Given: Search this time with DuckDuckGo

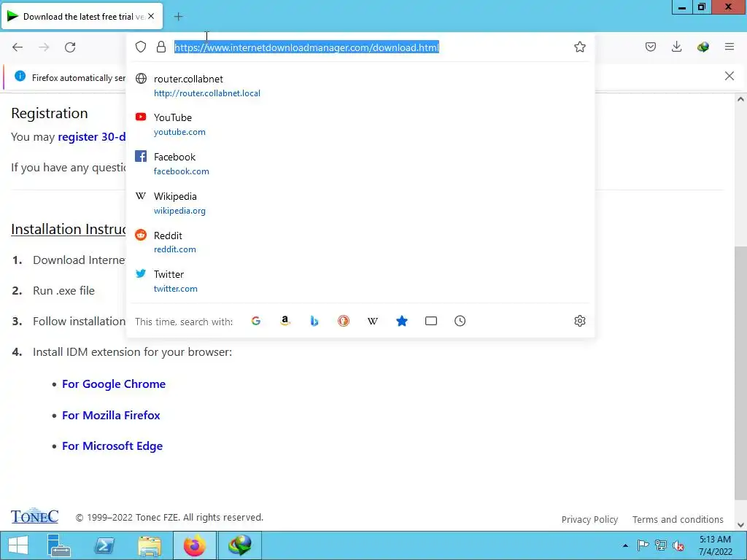Looking at the screenshot, I should tap(344, 321).
